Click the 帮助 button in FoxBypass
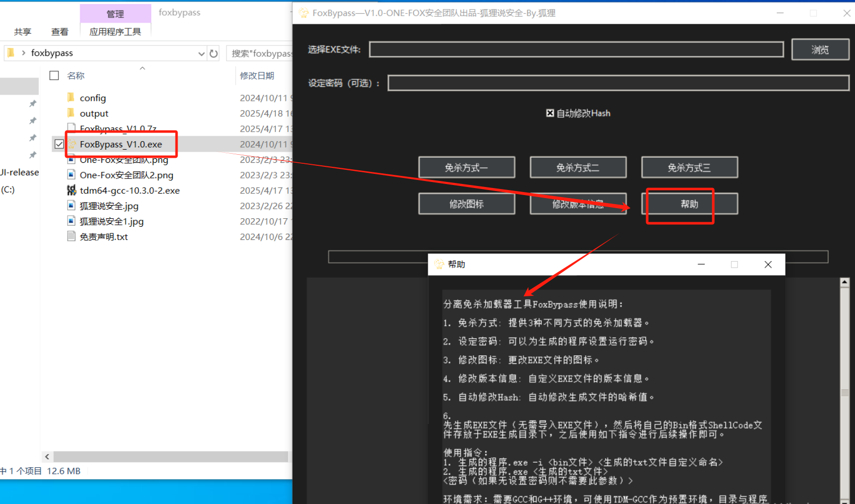The image size is (855, 504). point(690,204)
